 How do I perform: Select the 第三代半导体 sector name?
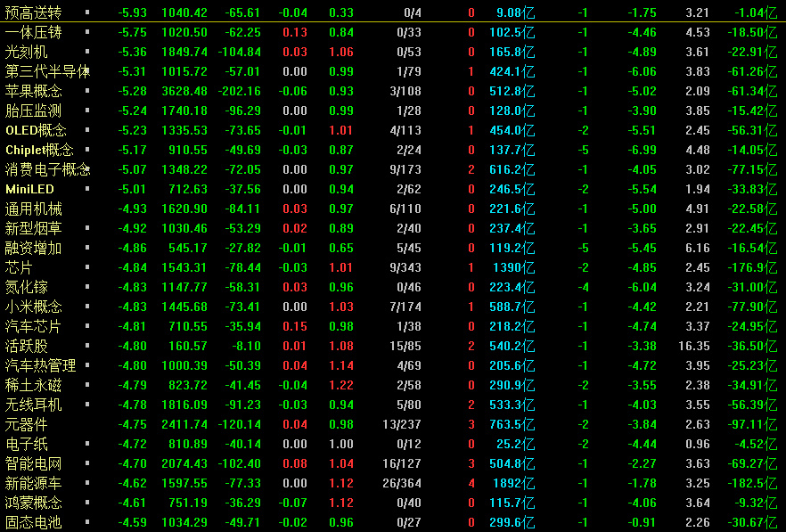coord(46,71)
